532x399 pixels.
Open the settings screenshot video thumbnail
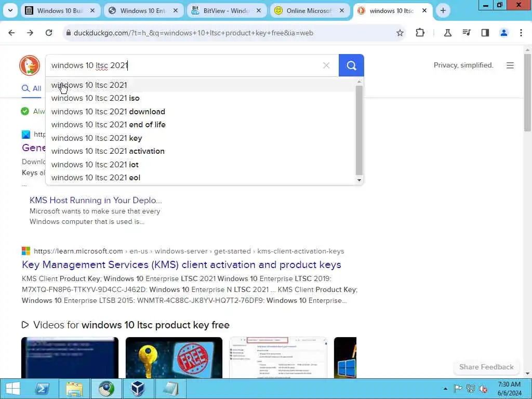pos(278,357)
